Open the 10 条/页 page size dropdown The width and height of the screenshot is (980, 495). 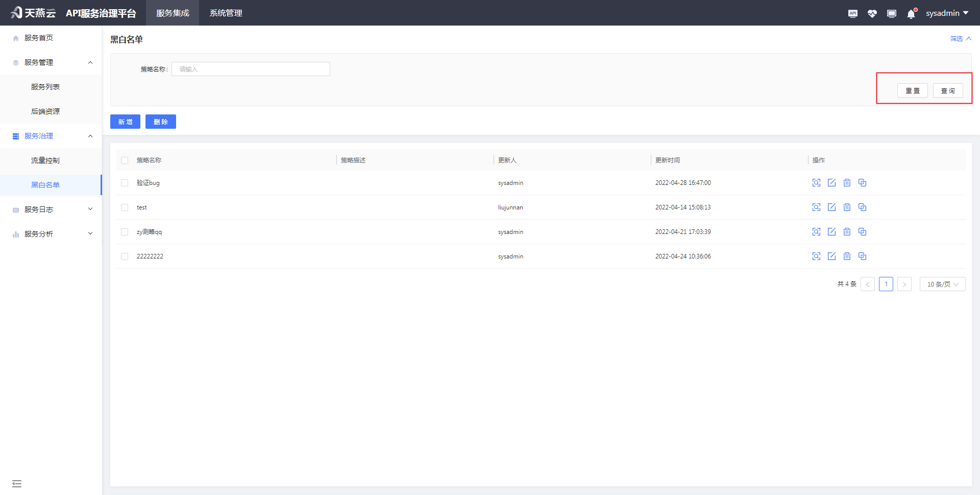coord(942,284)
